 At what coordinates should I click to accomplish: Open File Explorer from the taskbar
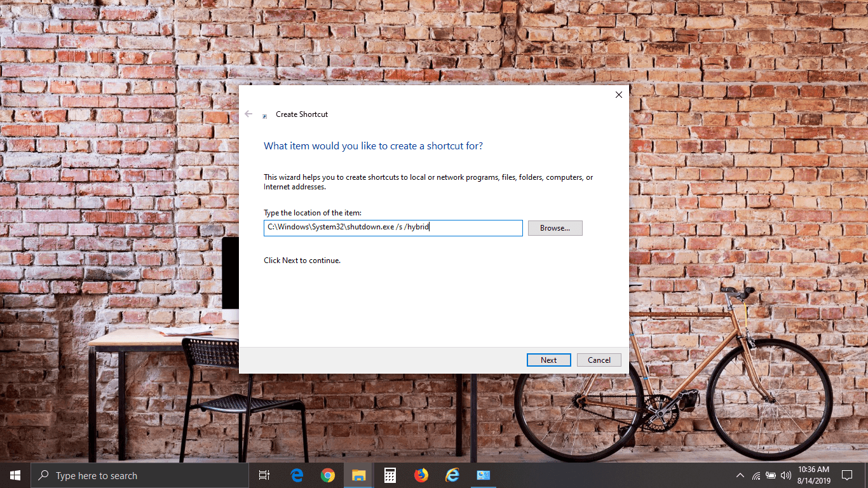coord(358,475)
